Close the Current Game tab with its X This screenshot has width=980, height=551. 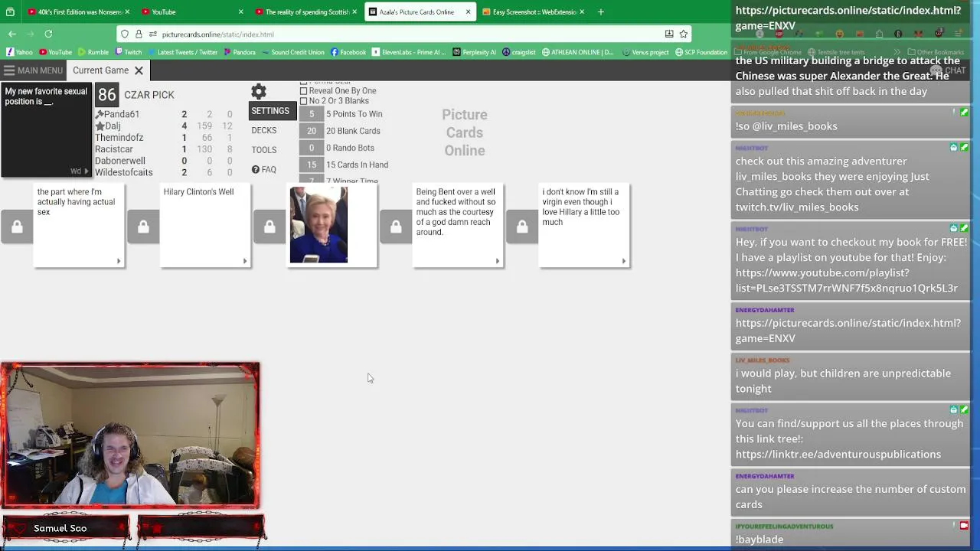tap(139, 70)
